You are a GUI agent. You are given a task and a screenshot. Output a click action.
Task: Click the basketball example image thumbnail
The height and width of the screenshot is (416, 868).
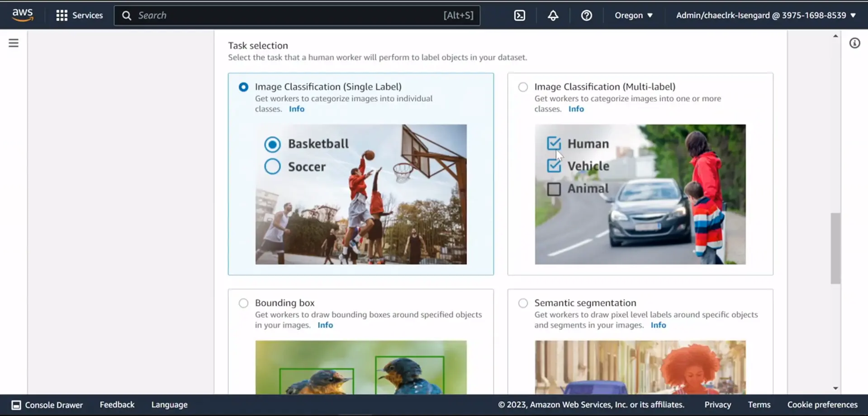tap(361, 194)
